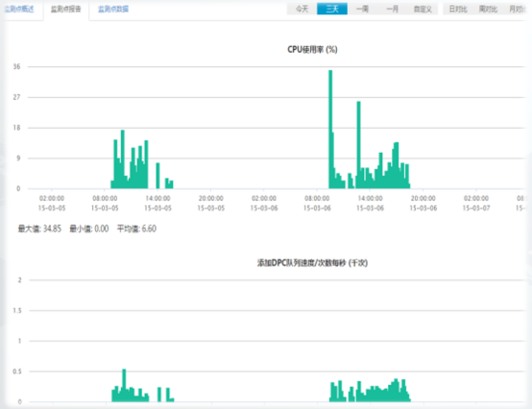Click CPU chart x-axis label 08:00:00 15-03-06

tap(317, 204)
